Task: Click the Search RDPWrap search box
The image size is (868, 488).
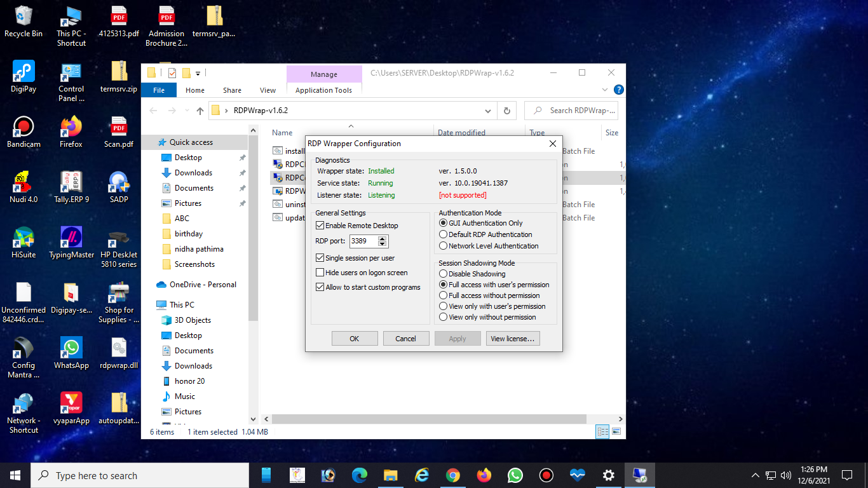Action: (x=572, y=111)
